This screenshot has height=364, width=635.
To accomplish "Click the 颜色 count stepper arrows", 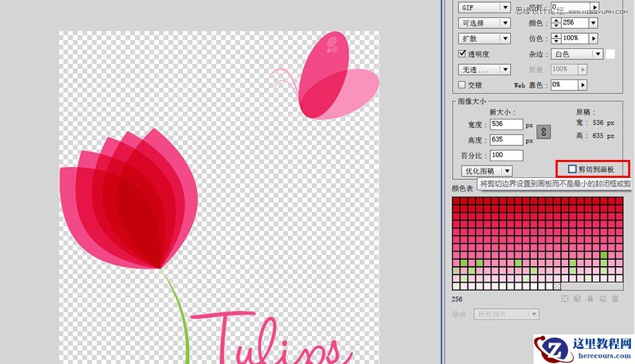I will click(555, 23).
